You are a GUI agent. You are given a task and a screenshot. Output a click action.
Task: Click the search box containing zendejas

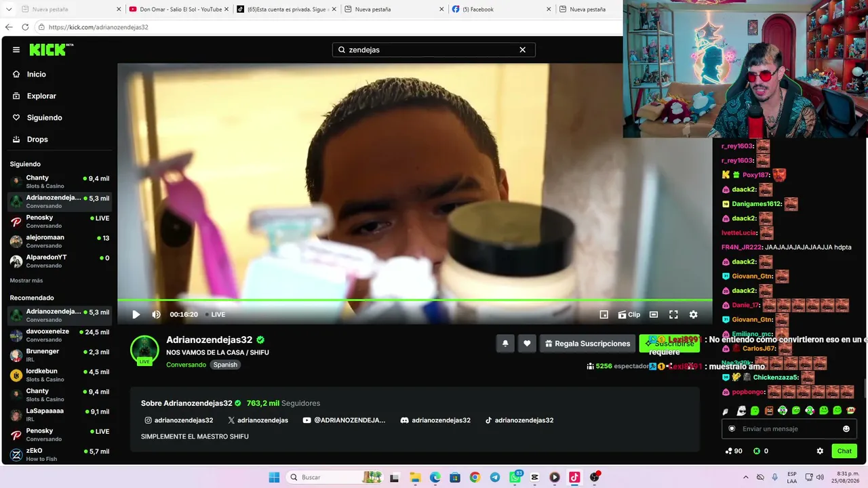click(x=433, y=49)
